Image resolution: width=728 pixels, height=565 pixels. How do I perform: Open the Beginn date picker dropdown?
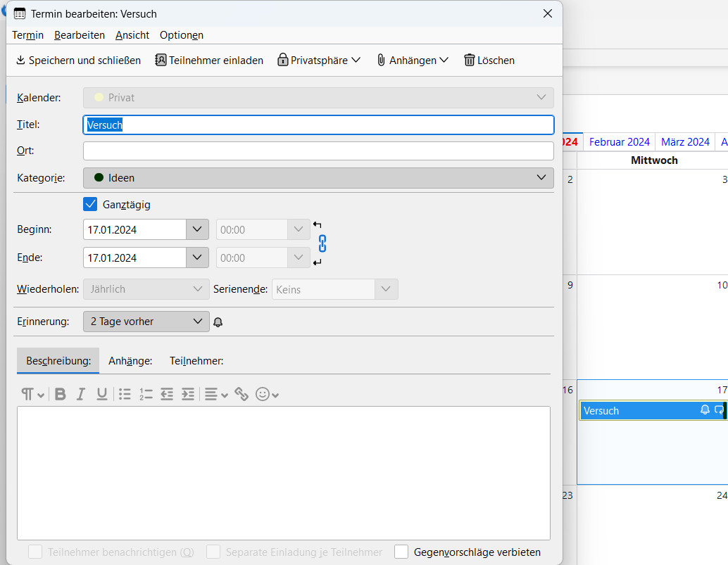pos(197,230)
